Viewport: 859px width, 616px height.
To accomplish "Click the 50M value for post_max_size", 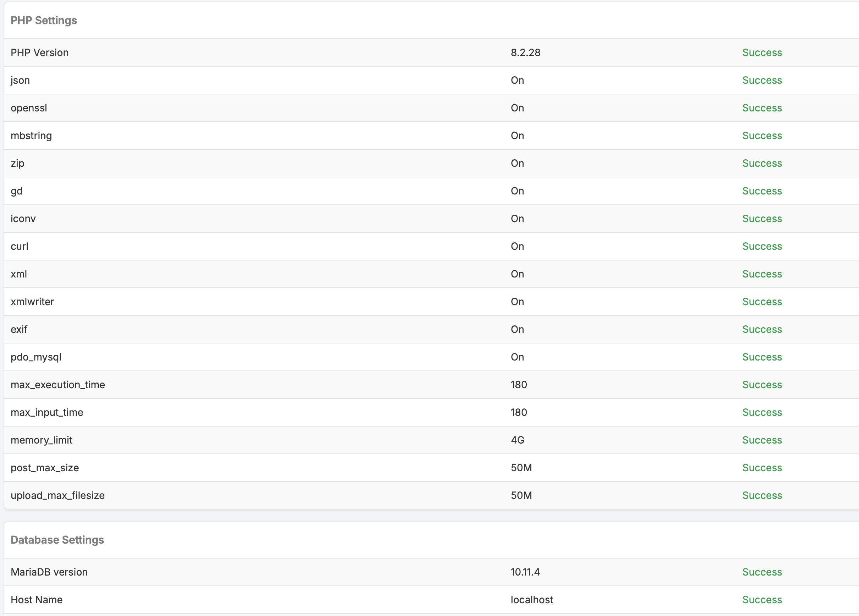I will tap(521, 468).
